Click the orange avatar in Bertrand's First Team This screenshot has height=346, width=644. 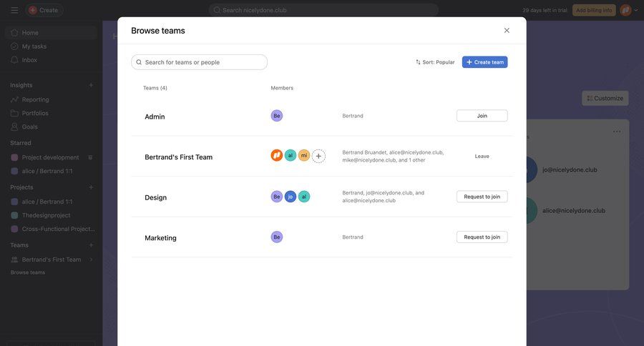coord(277,155)
